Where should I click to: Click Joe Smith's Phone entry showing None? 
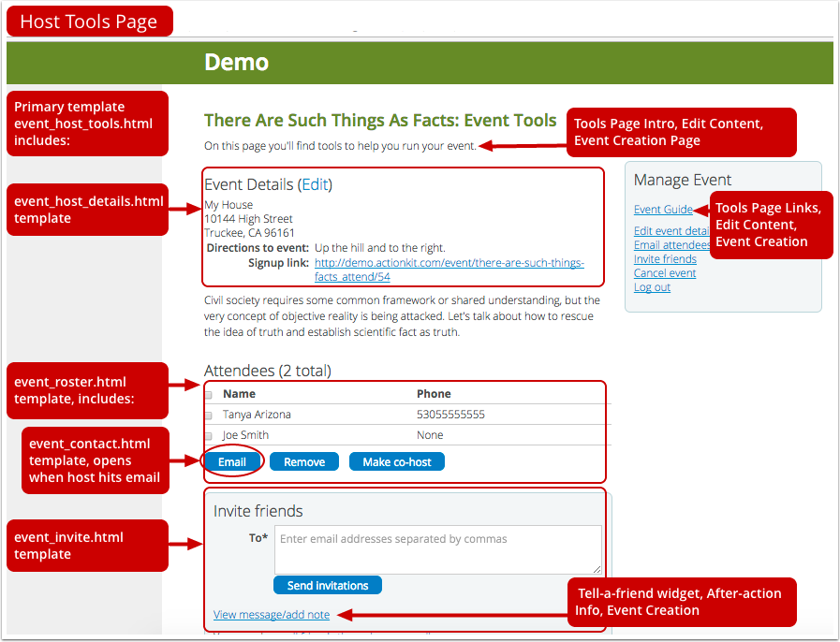tap(430, 434)
